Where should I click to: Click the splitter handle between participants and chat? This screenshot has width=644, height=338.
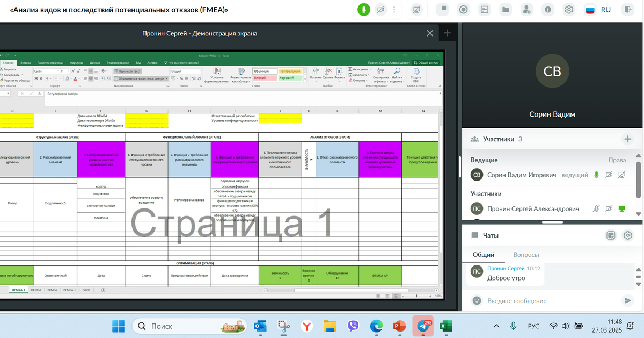pyautogui.click(x=552, y=222)
